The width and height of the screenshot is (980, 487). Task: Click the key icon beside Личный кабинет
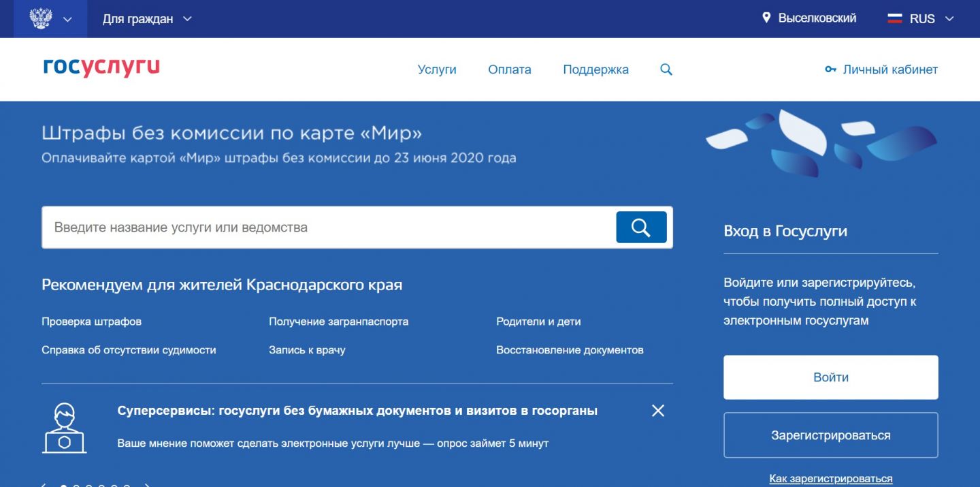[x=830, y=69]
